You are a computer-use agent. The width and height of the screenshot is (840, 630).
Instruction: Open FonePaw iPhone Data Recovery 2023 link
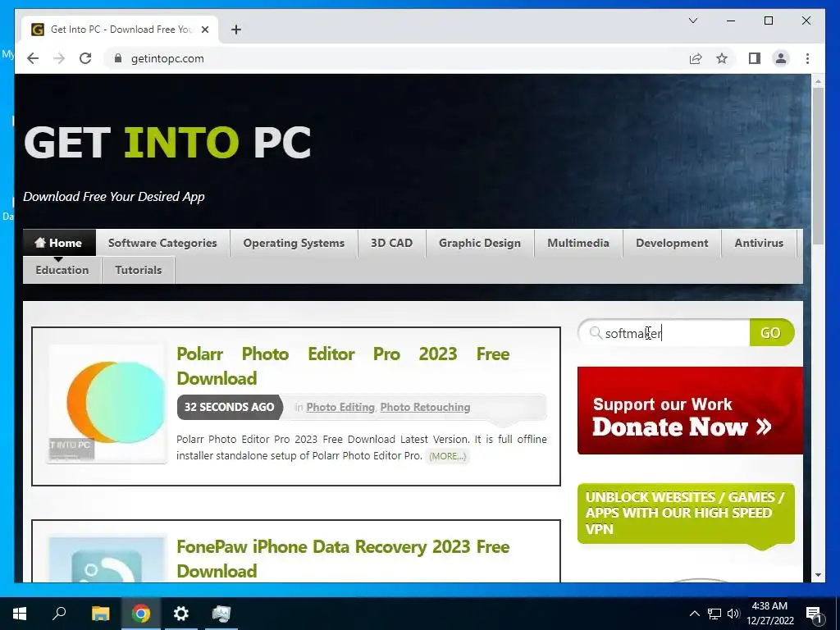tap(343, 559)
